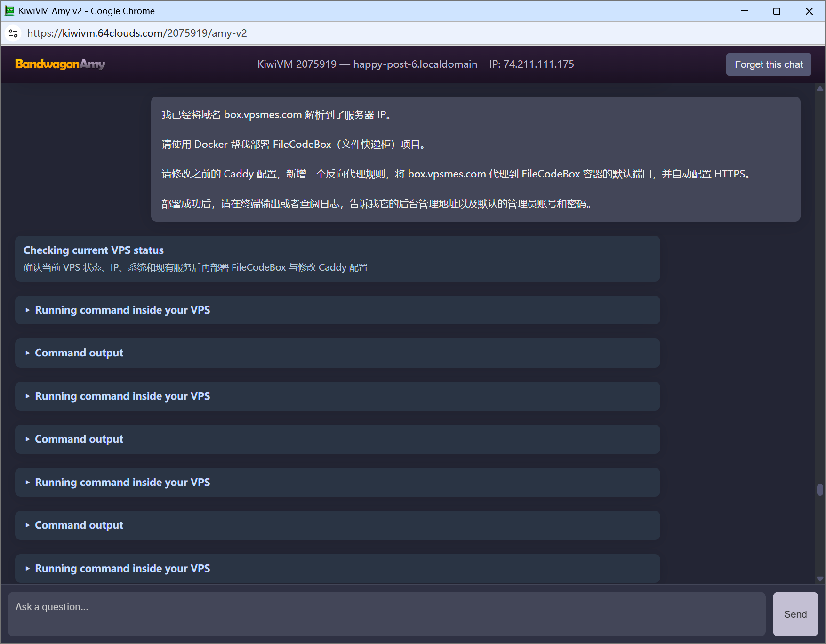Image resolution: width=826 pixels, height=644 pixels.
Task: Click the Forget this chat button
Action: [769, 64]
